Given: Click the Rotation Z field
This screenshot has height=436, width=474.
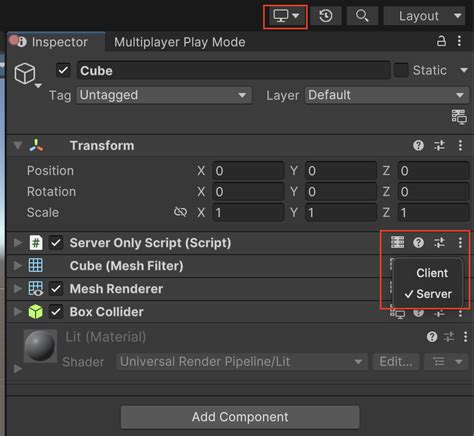Looking at the screenshot, I should click(434, 192).
